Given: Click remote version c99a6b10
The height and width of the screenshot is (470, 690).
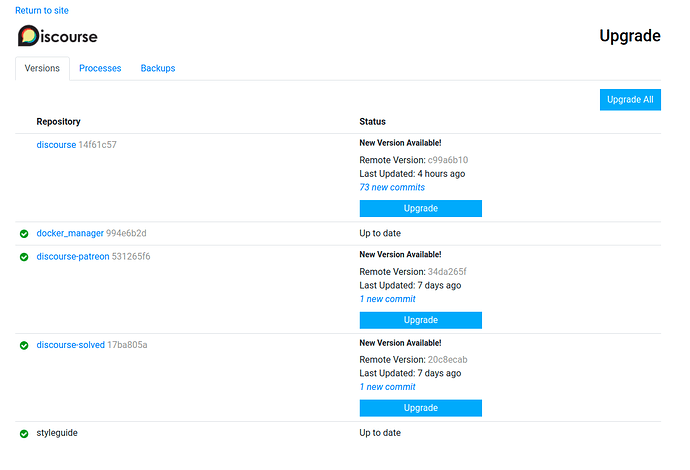Looking at the screenshot, I should point(448,160).
